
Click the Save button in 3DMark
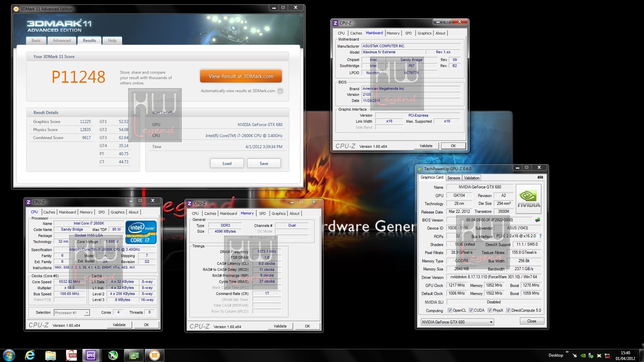[264, 164]
